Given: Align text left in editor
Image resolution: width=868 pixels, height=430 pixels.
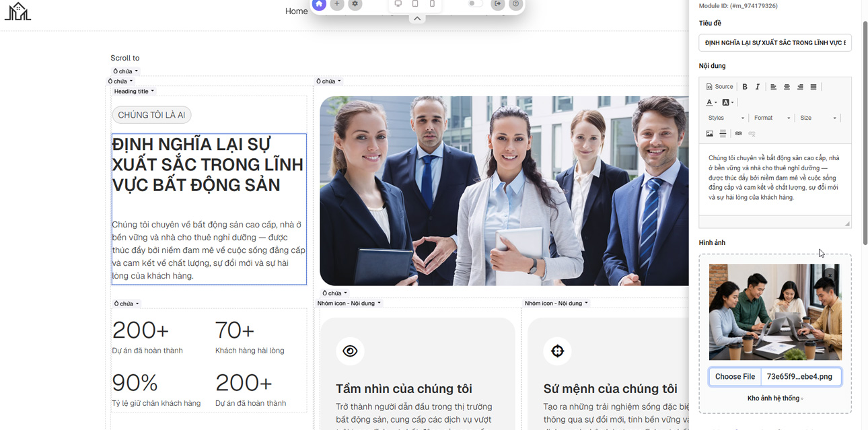Looking at the screenshot, I should click(774, 87).
